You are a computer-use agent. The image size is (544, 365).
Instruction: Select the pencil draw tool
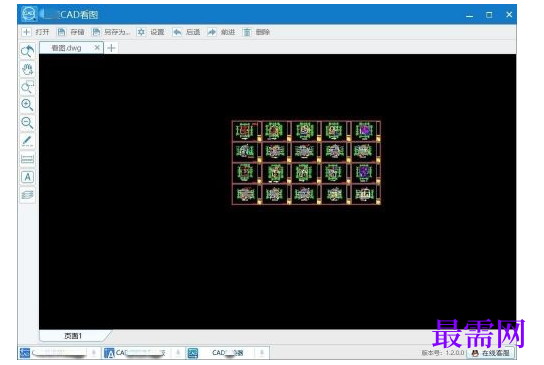(27, 141)
